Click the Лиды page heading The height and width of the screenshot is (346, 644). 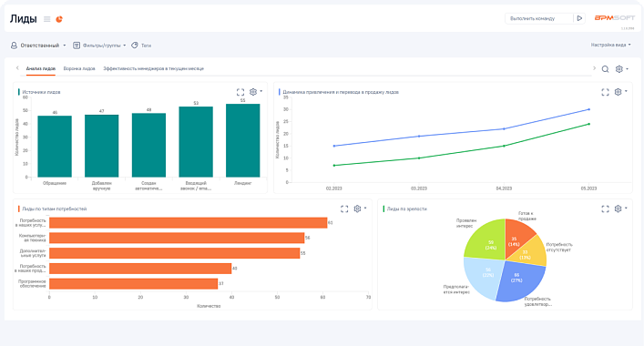pos(24,19)
